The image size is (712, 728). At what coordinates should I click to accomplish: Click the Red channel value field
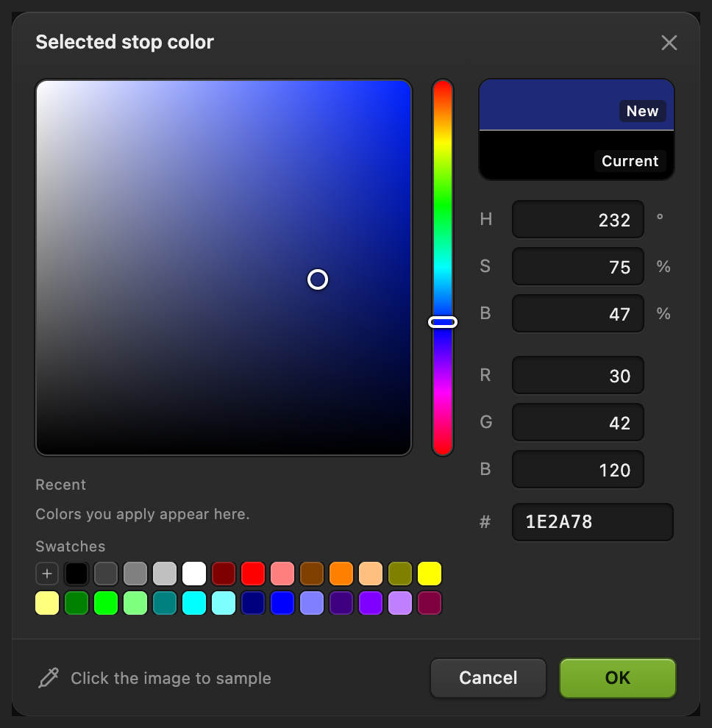pyautogui.click(x=578, y=375)
